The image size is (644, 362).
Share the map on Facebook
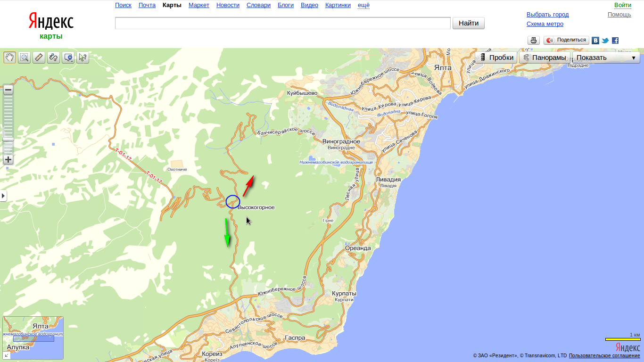(615, 41)
